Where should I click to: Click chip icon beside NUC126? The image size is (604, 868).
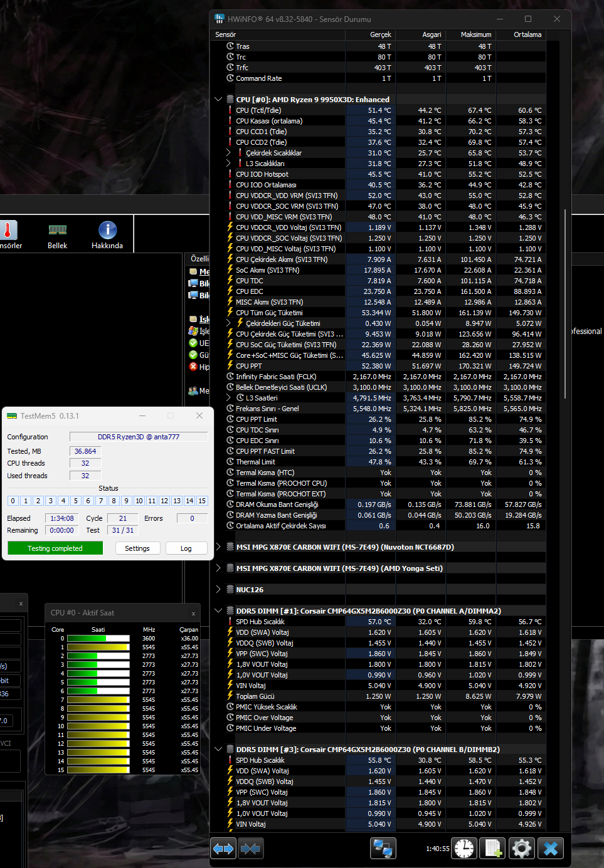230,590
